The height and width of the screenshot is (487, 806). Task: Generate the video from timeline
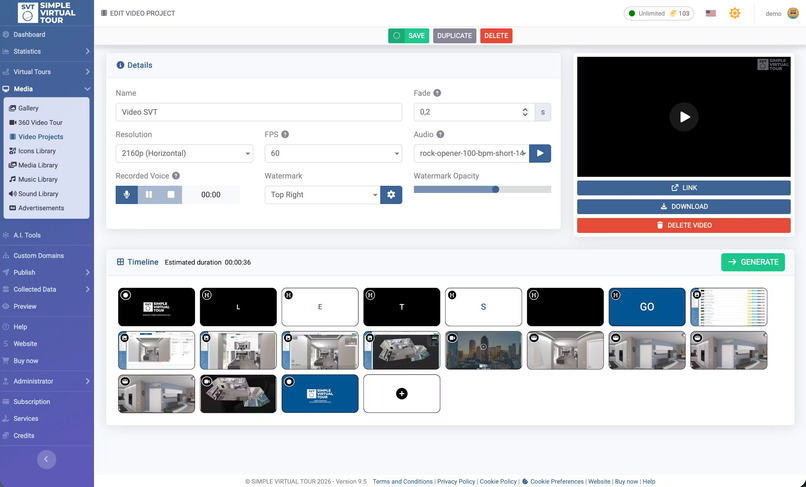click(753, 262)
